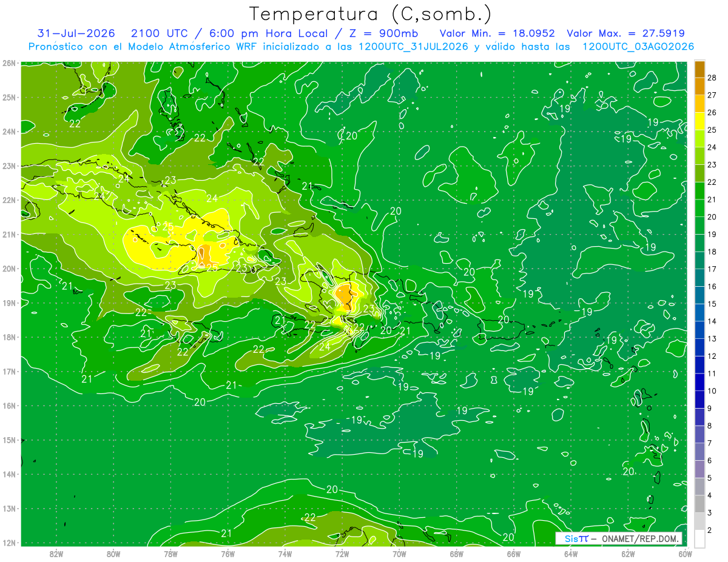Click the "70W" longitude axis label
Screen dimensions: 728x562
[x=399, y=554]
